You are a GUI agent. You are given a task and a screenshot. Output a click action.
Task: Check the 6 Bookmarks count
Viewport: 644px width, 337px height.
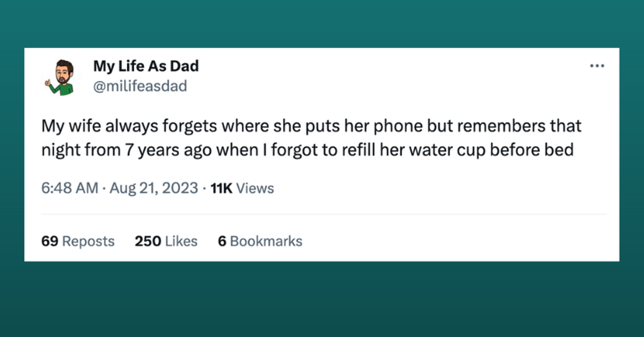point(260,241)
